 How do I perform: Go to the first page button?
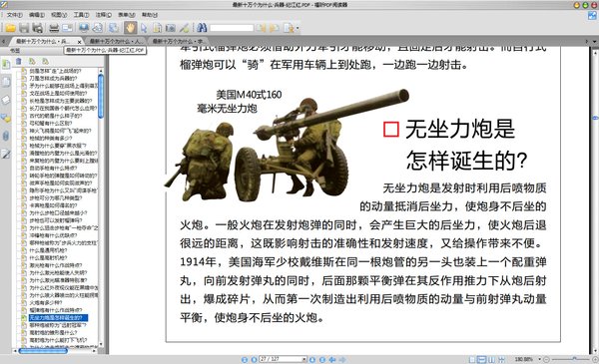[x=245, y=359]
